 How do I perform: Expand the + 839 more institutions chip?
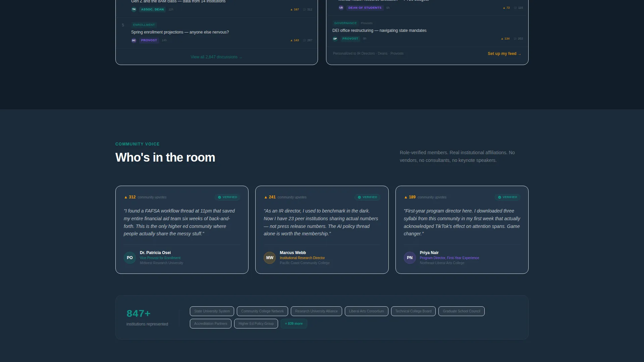[x=294, y=323]
